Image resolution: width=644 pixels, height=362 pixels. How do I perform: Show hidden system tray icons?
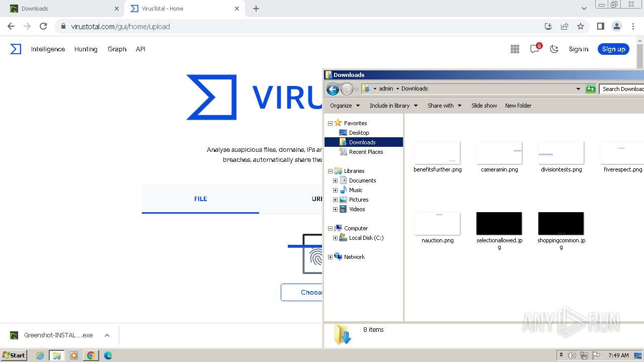point(561,355)
